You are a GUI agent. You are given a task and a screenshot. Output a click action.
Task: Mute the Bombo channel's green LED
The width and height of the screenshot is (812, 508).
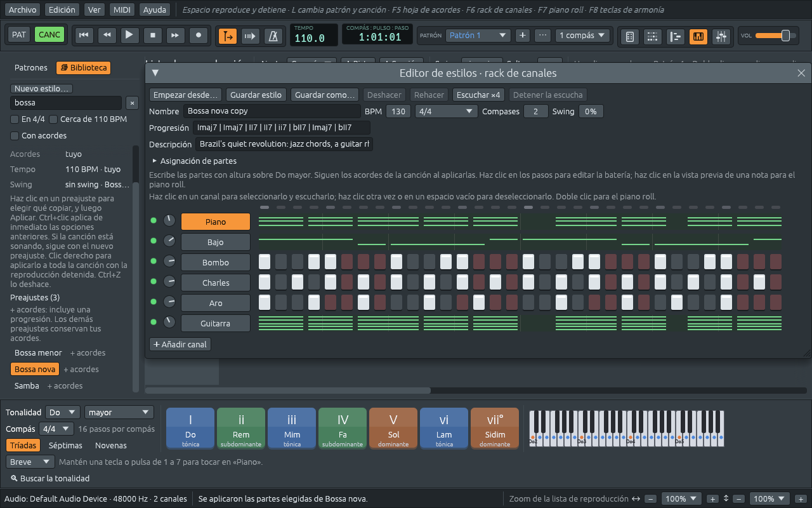pyautogui.click(x=153, y=262)
